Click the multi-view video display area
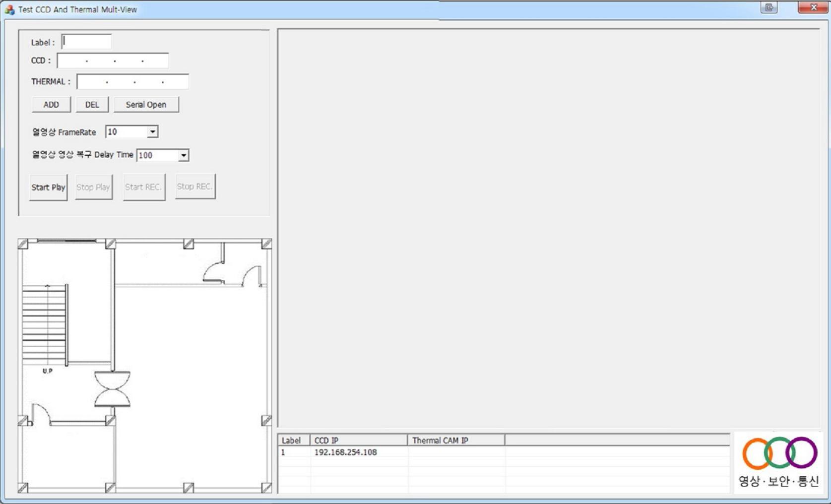The image size is (831, 504). [x=549, y=228]
